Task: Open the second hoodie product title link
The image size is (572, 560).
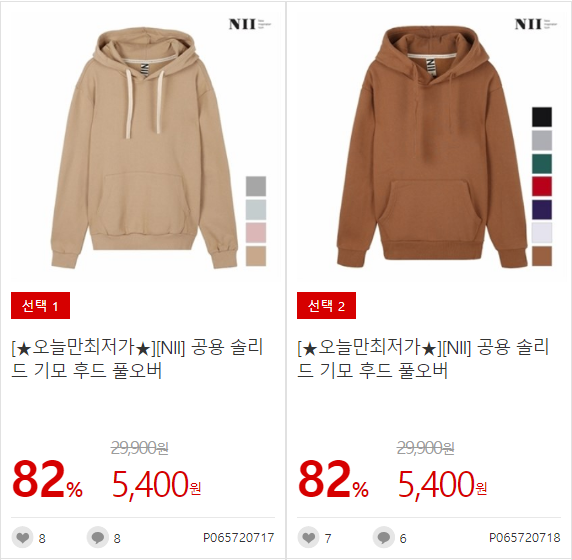Action: point(423,358)
